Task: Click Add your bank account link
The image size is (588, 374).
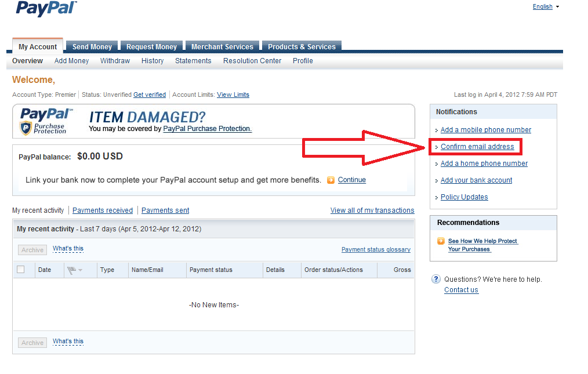Action: (476, 180)
